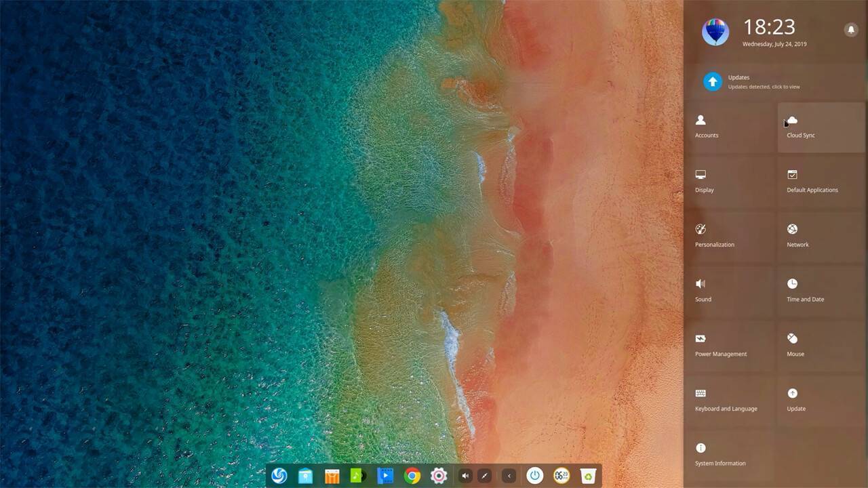Open the Mouse settings module
This screenshot has width=868, height=488.
click(821, 346)
